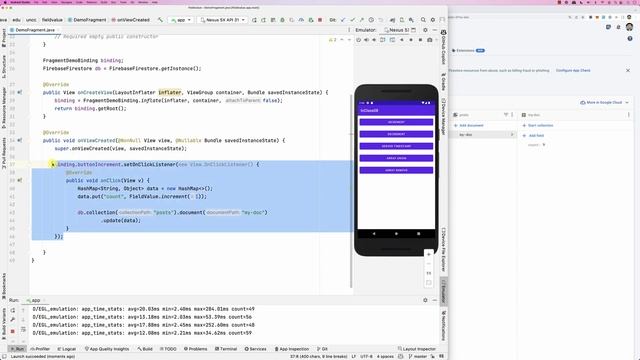
Task: Open Emulator panel settings gear
Action: click(425, 30)
